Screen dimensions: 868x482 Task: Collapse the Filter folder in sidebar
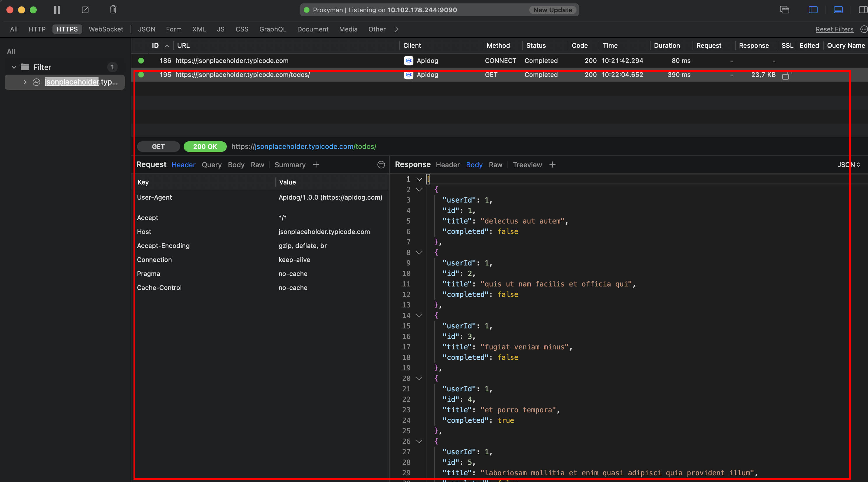[14, 67]
